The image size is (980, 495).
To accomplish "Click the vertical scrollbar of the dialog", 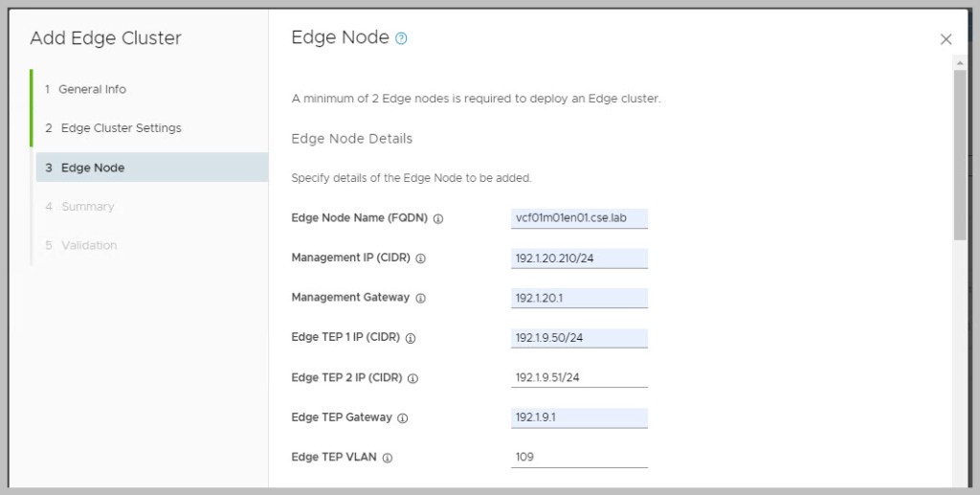I will coord(959,153).
